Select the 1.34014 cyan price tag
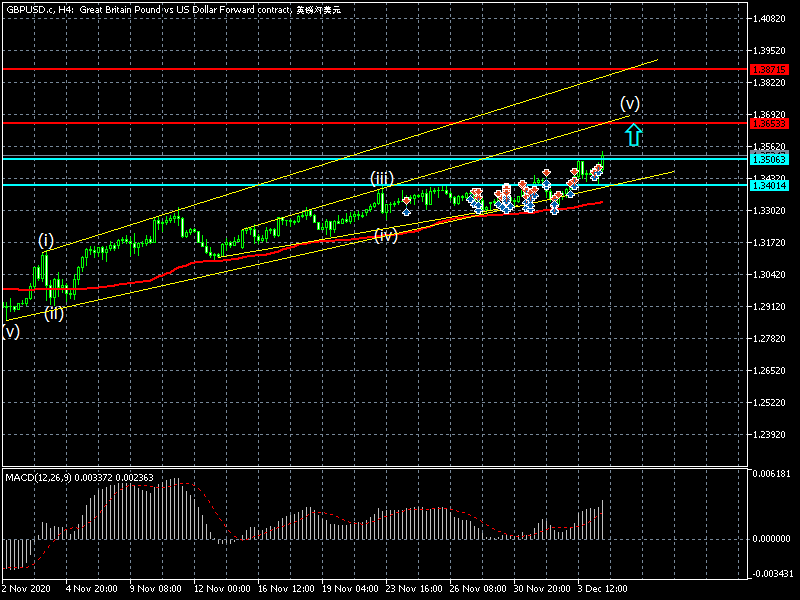The height and width of the screenshot is (600, 800). coord(768,185)
